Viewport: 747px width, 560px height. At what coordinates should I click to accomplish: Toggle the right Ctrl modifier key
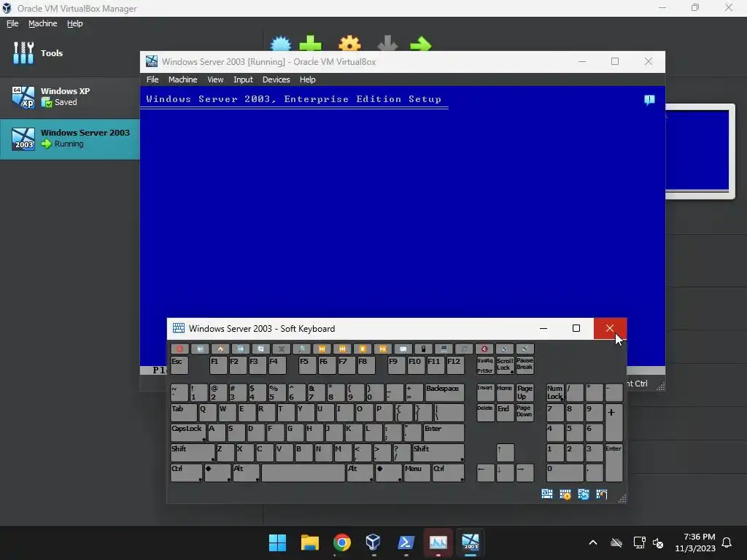click(448, 472)
